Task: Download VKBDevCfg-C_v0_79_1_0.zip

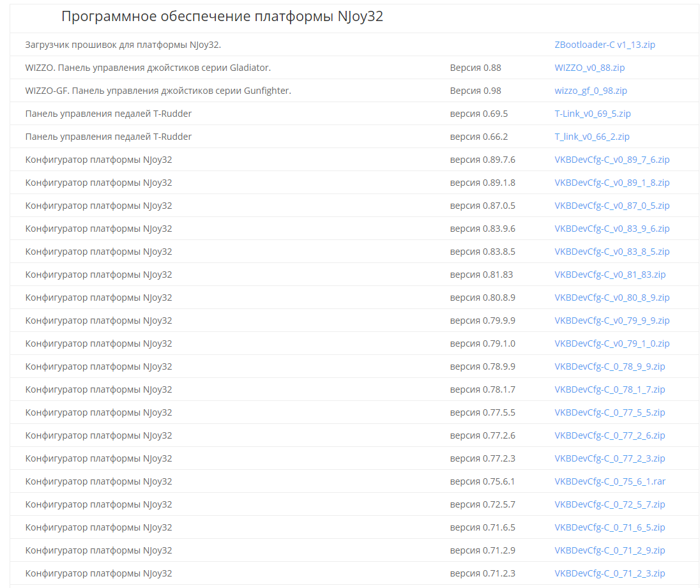Action: [x=612, y=343]
